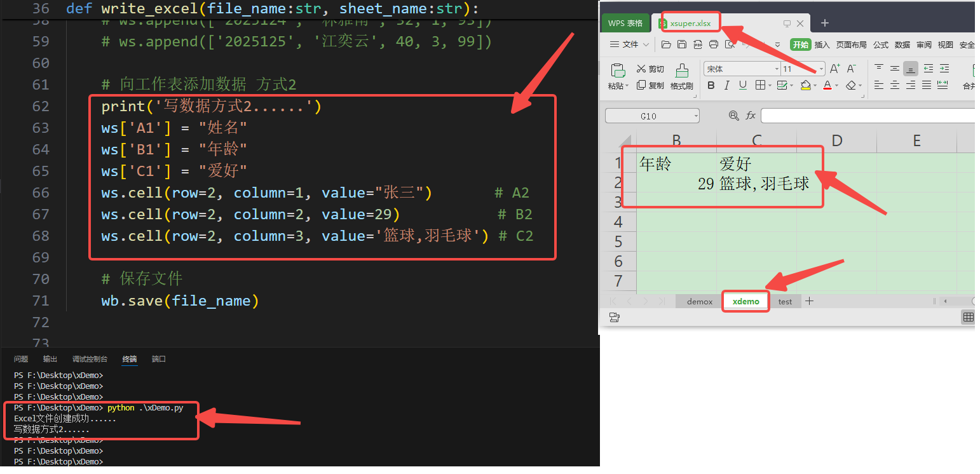Image resolution: width=980 pixels, height=474 pixels.
Task: Open quick access toolbar customize arrow
Action: click(x=777, y=44)
